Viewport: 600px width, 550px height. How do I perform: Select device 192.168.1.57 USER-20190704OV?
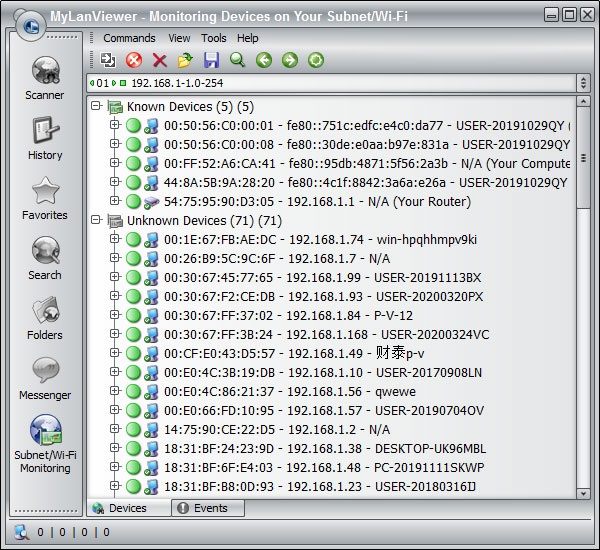(x=324, y=411)
